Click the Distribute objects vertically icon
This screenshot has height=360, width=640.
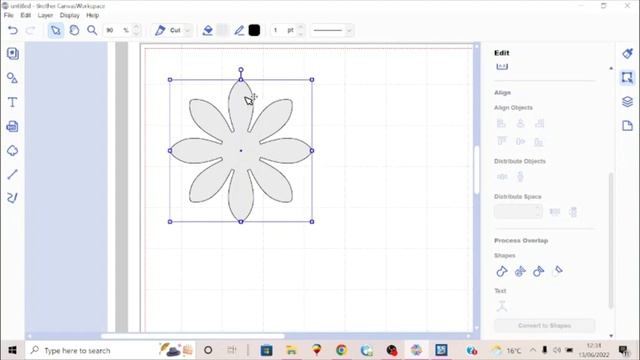(520, 177)
